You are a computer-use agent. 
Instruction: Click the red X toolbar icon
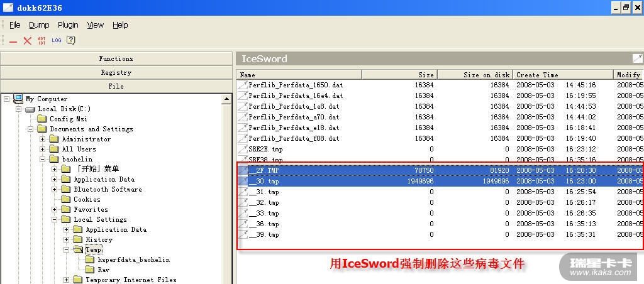[28, 41]
